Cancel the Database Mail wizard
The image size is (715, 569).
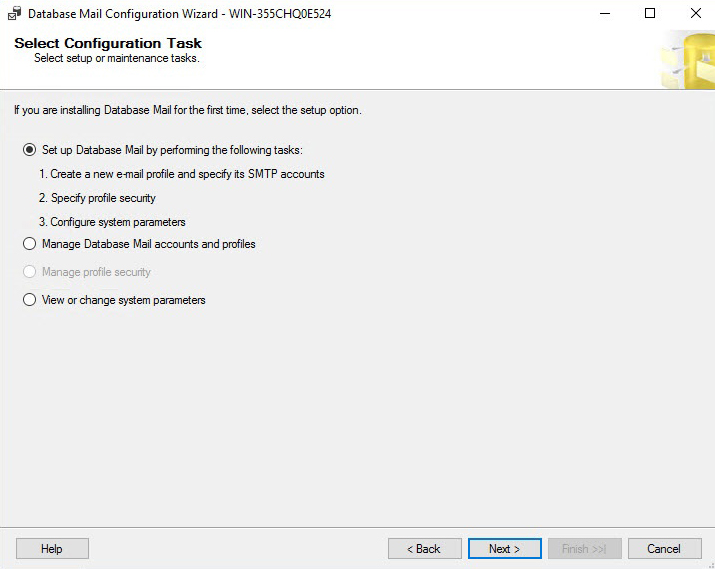pos(664,548)
